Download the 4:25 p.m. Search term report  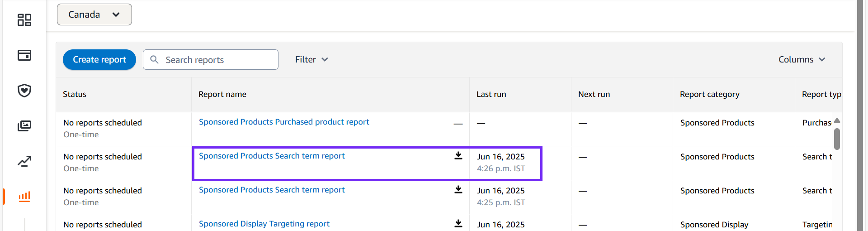click(x=458, y=190)
